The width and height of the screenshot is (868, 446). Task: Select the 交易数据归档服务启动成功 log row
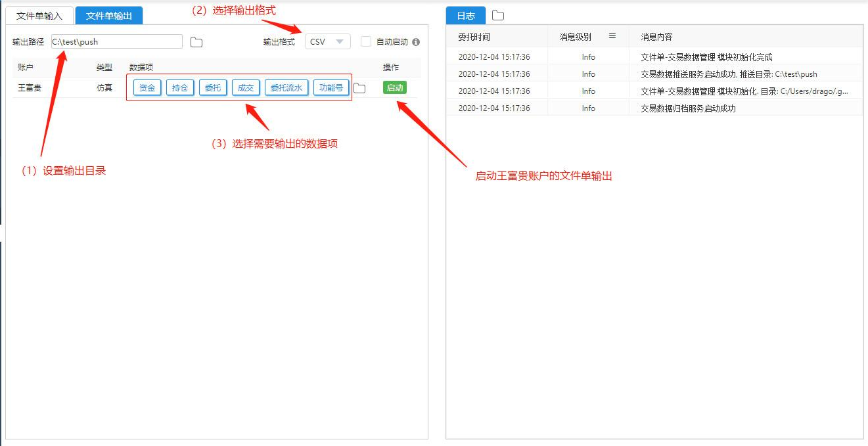tap(688, 108)
